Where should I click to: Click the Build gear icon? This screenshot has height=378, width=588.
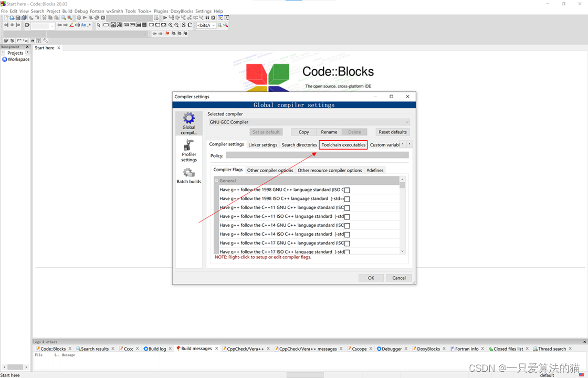[79, 18]
